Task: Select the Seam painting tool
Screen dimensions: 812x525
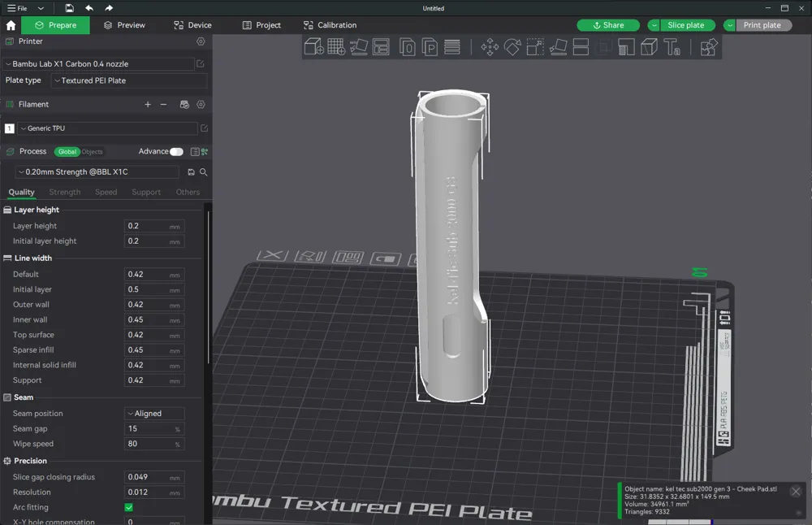Action: 649,47
